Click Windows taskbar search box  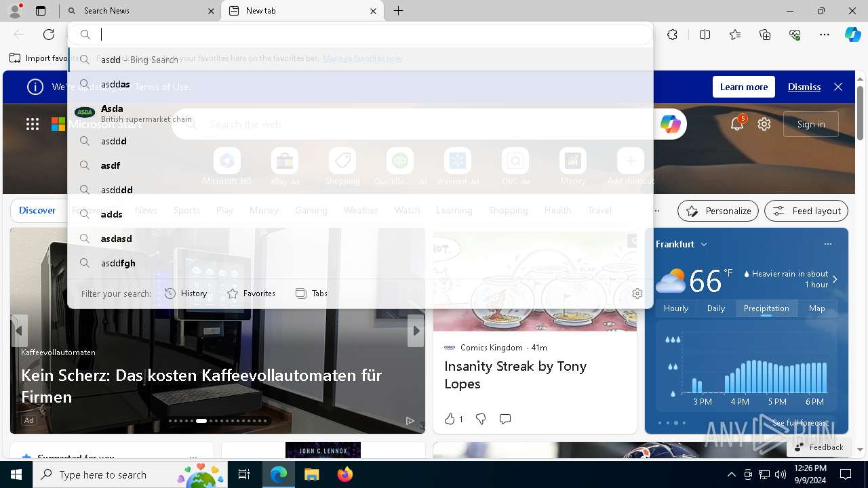(130, 474)
